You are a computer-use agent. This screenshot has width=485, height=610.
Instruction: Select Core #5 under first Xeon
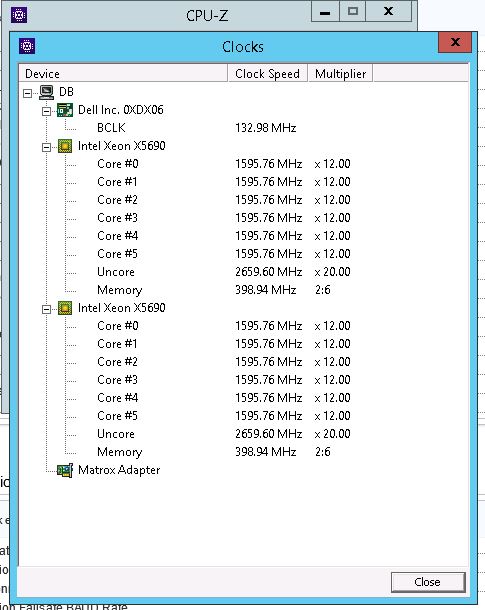coord(117,254)
